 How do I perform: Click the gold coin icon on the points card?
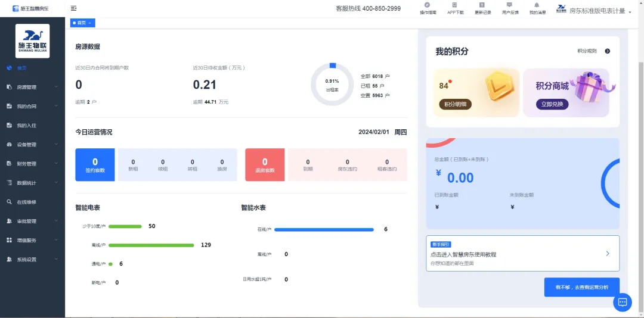click(500, 86)
